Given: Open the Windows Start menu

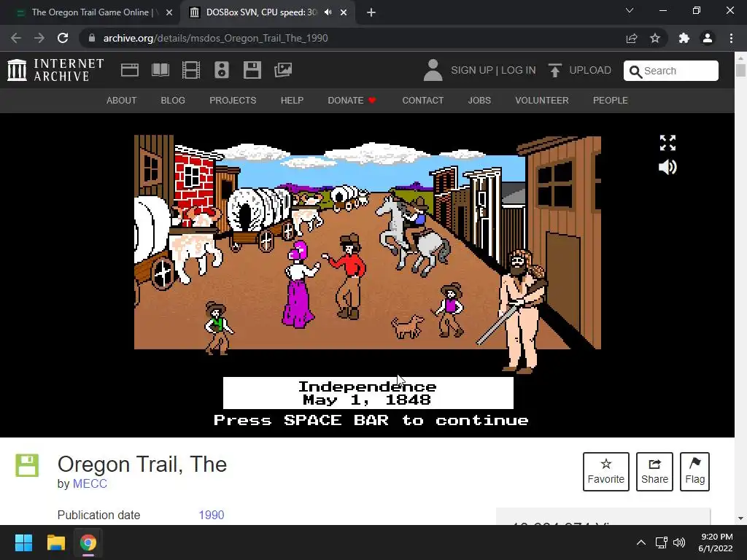Looking at the screenshot, I should (x=23, y=542).
